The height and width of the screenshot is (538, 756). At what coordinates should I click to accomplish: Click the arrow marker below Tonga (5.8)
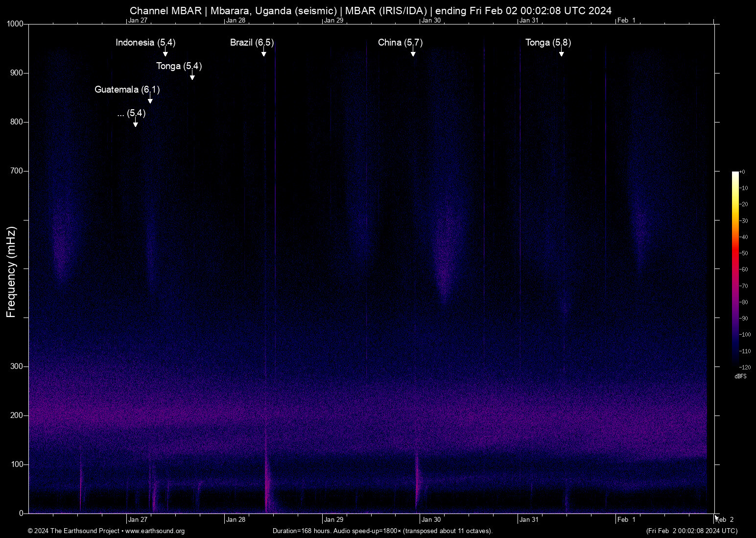tap(562, 53)
